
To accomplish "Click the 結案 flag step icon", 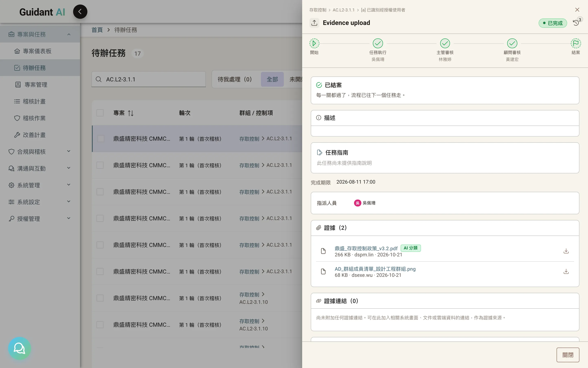I will tap(576, 44).
